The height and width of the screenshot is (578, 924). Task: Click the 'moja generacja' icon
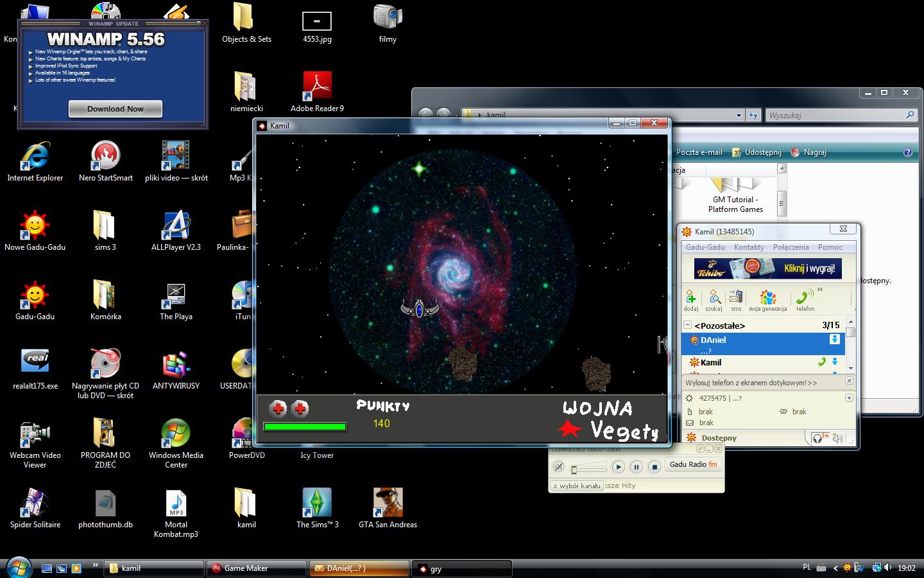click(x=767, y=299)
